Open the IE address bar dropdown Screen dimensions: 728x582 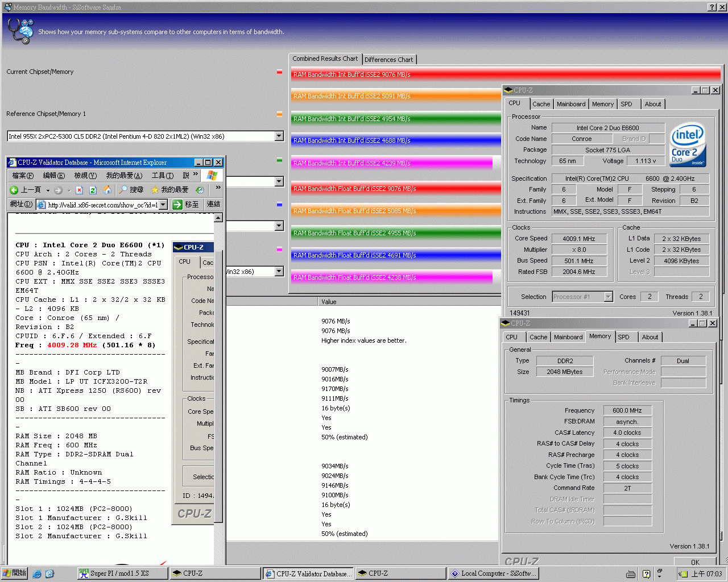pyautogui.click(x=163, y=205)
